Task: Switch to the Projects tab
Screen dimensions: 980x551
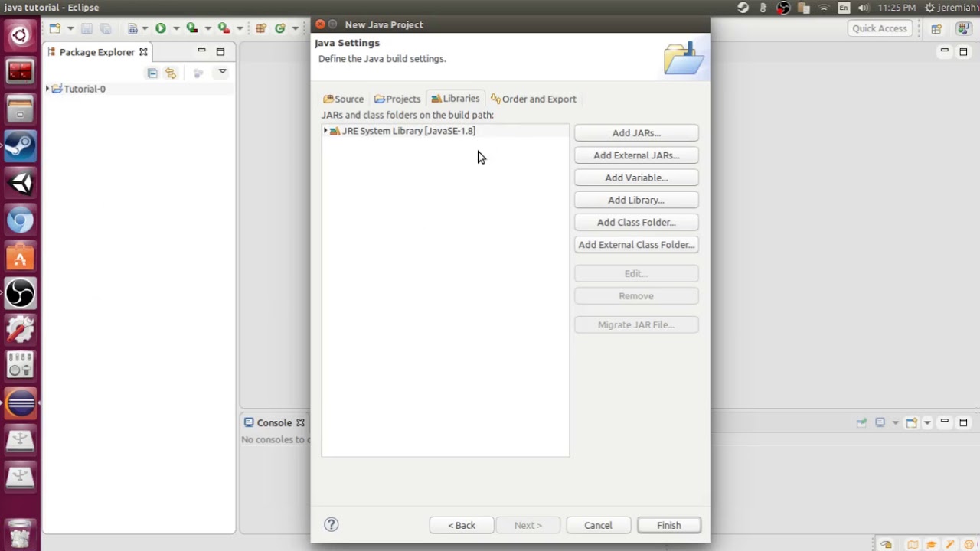Action: pos(397,99)
